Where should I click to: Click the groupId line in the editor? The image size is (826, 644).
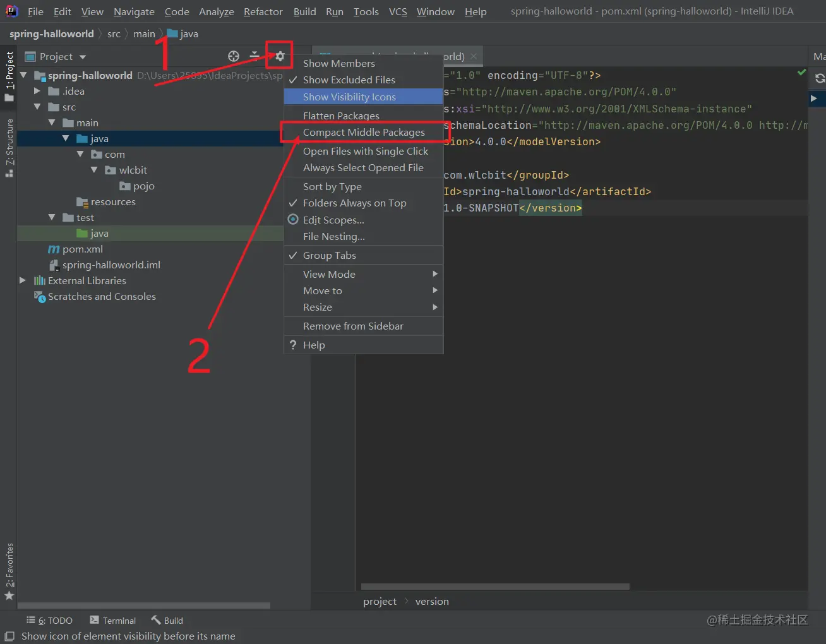(506, 175)
